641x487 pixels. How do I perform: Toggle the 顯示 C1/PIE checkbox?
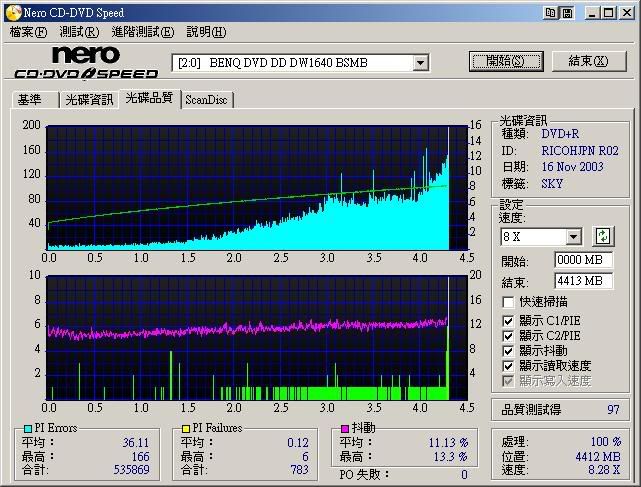(508, 321)
